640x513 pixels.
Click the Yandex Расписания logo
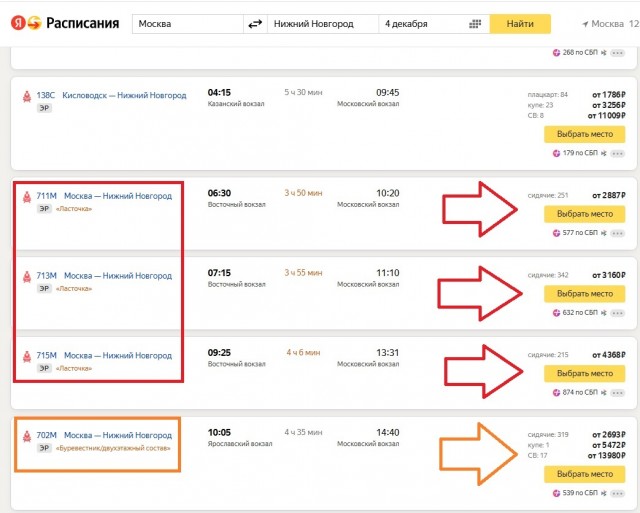pyautogui.click(x=65, y=23)
